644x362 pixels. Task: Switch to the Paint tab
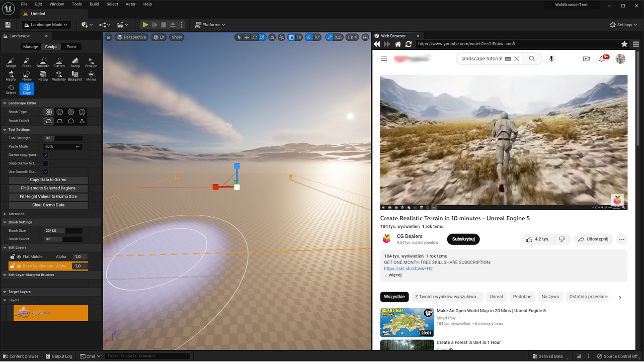(71, 47)
